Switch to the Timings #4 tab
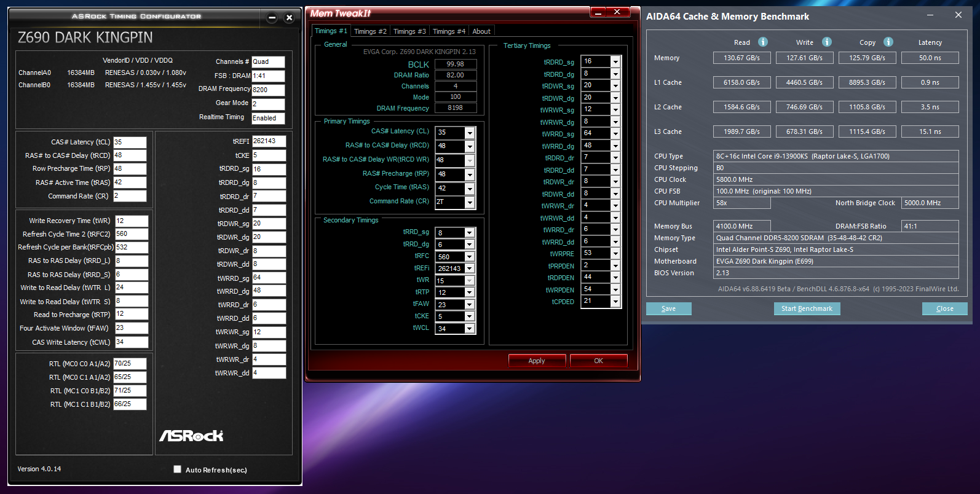This screenshot has width=980, height=494. [449, 31]
